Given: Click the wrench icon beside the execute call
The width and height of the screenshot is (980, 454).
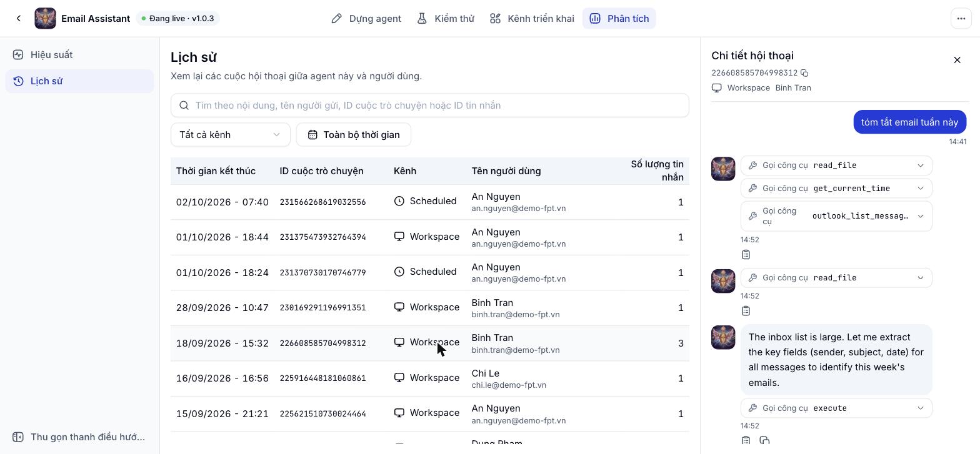Looking at the screenshot, I should coord(753,408).
